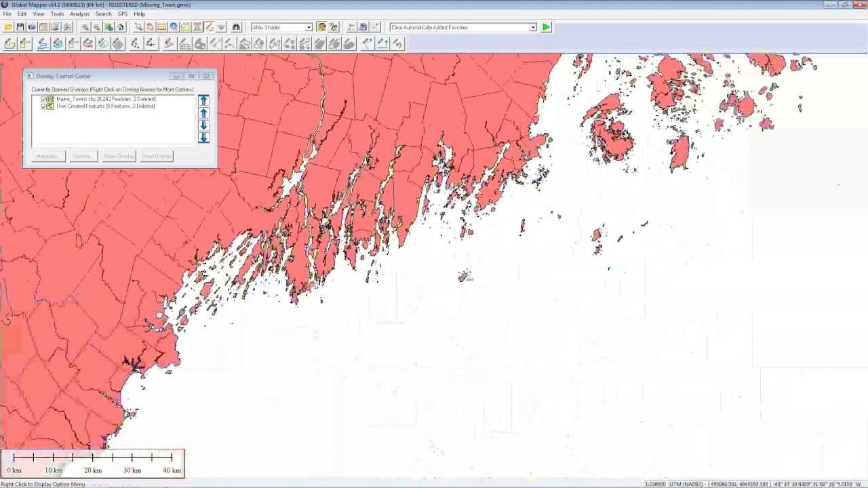The height and width of the screenshot is (488, 868).
Task: Click the undo curved-arrow digitizer icon
Action: point(397,43)
